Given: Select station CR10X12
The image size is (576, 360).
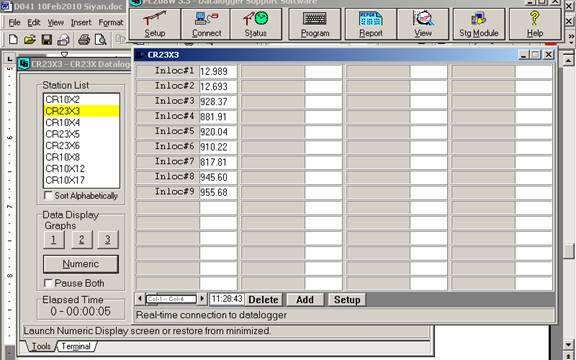Looking at the screenshot, I should coord(81,169).
